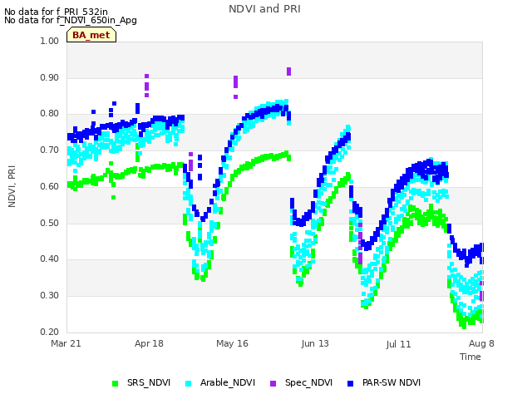Click the y-axis label NDVI, PRI
532x399 pixels.
pyautogui.click(x=12, y=186)
